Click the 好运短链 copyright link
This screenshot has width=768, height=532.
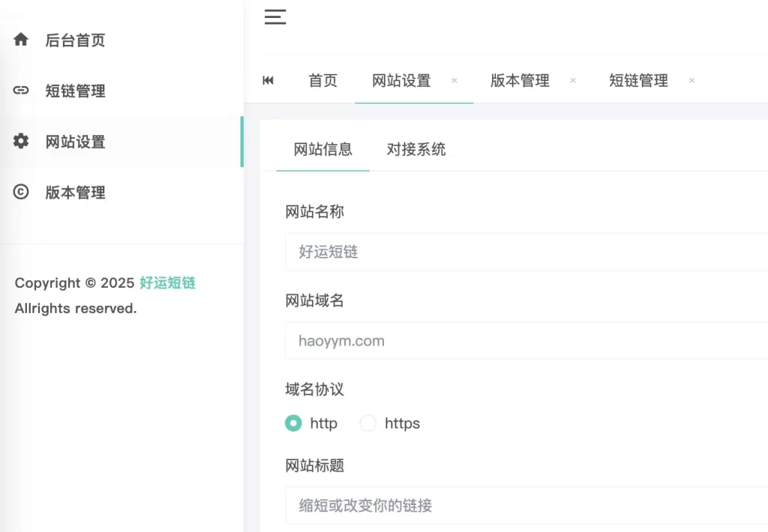(167, 283)
